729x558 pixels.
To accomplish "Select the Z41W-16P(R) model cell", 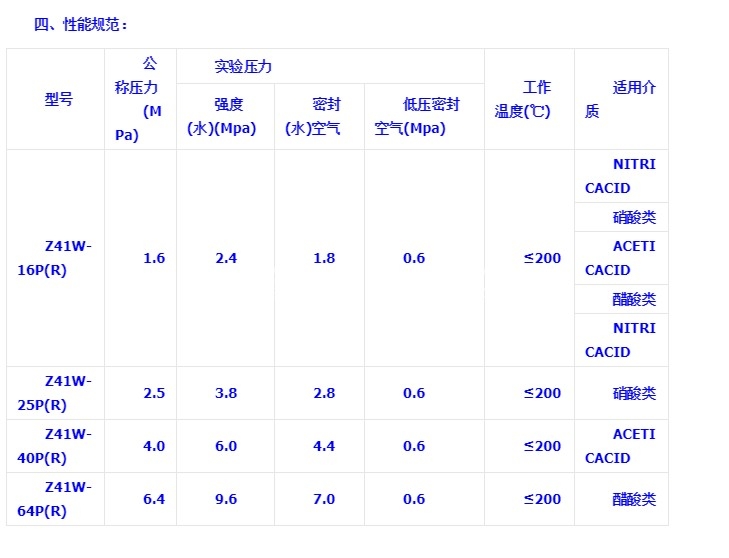I will tap(56, 258).
